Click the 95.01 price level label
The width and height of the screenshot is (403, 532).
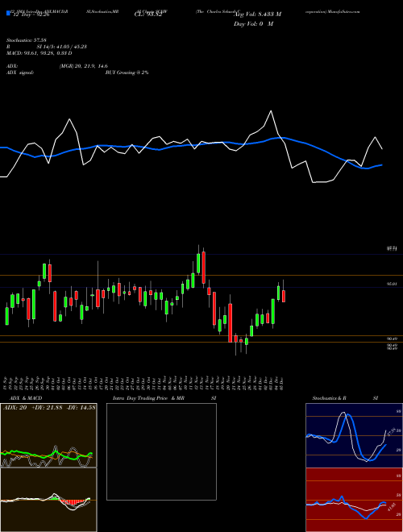[x=392, y=284]
